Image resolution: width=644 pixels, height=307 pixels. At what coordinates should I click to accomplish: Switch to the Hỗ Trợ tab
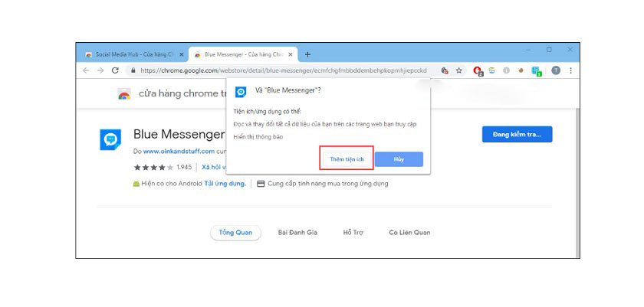pyautogui.click(x=353, y=233)
